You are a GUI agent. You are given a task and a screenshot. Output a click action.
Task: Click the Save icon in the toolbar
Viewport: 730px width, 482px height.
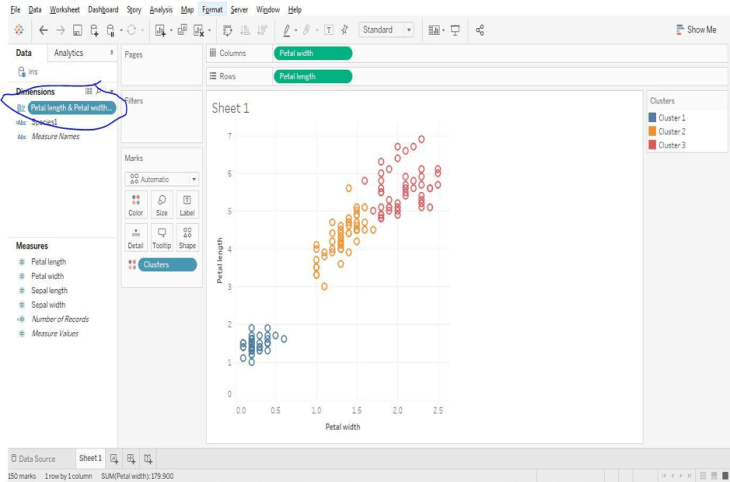(x=77, y=30)
